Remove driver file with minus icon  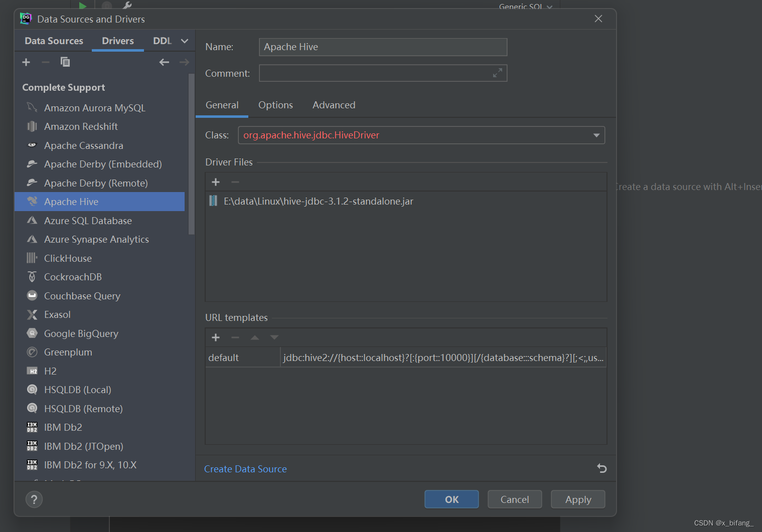click(235, 182)
